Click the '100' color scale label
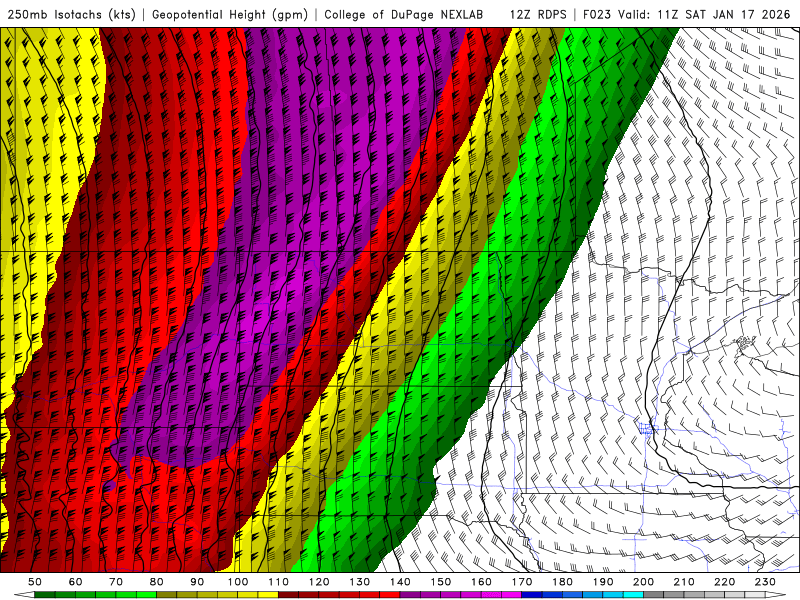 238,582
